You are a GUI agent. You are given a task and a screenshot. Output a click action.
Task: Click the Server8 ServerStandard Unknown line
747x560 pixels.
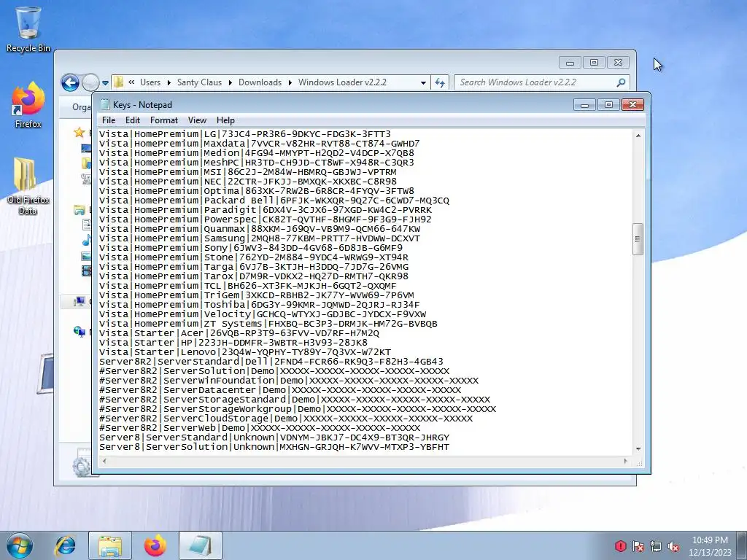(274, 437)
